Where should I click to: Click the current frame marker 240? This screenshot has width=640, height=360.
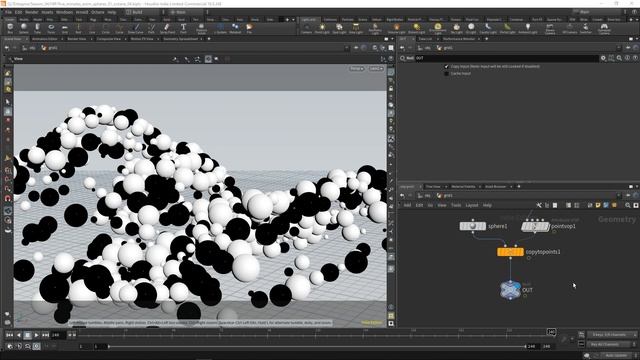[x=551, y=332]
